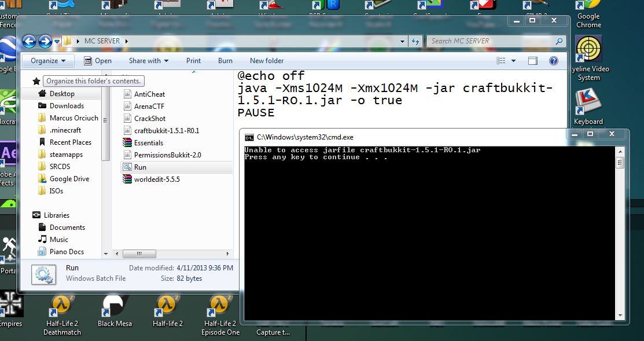The width and height of the screenshot is (644, 341).
Task: Click inside the Search MC SERVER box
Action: tap(495, 41)
